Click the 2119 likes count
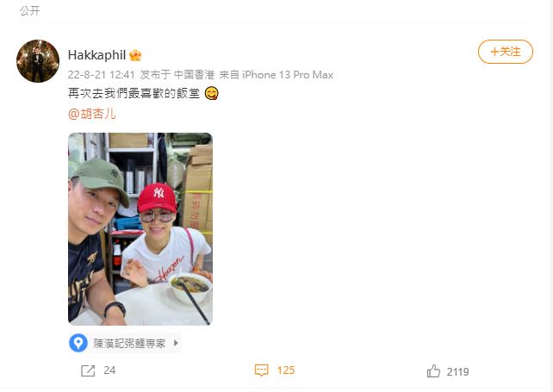Viewport: 553px width, 392px height. pyautogui.click(x=457, y=371)
